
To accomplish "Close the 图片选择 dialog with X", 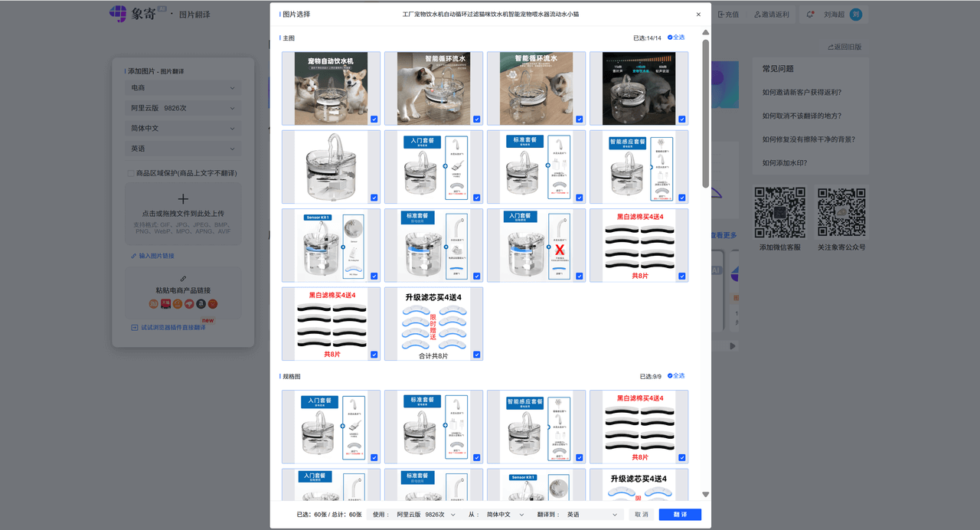I will tap(698, 15).
